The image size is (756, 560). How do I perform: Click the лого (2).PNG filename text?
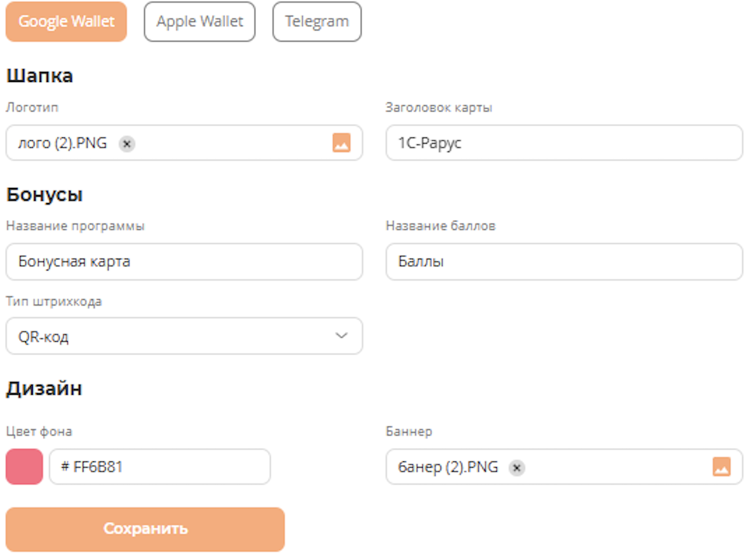(63, 144)
